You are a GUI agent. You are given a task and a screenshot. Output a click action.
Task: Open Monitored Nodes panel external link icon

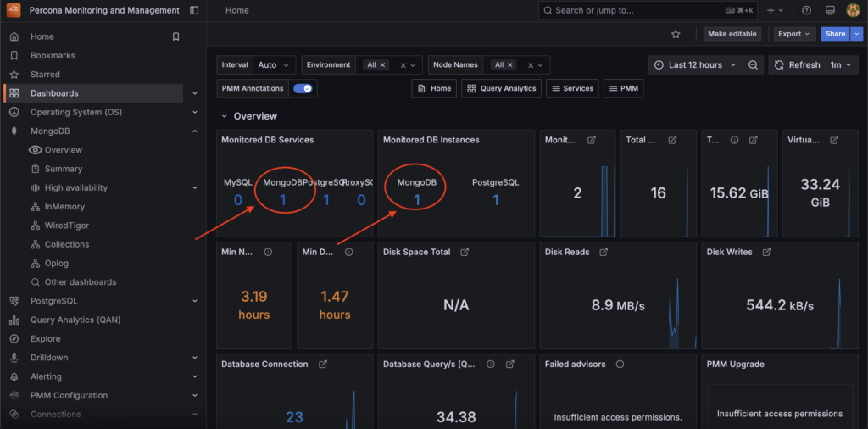coord(591,140)
